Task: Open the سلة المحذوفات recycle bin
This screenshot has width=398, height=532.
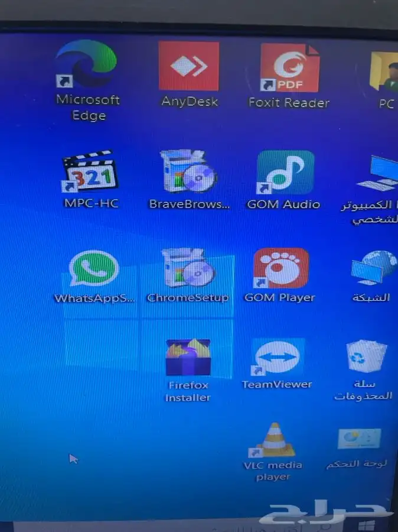Action: coord(366,356)
